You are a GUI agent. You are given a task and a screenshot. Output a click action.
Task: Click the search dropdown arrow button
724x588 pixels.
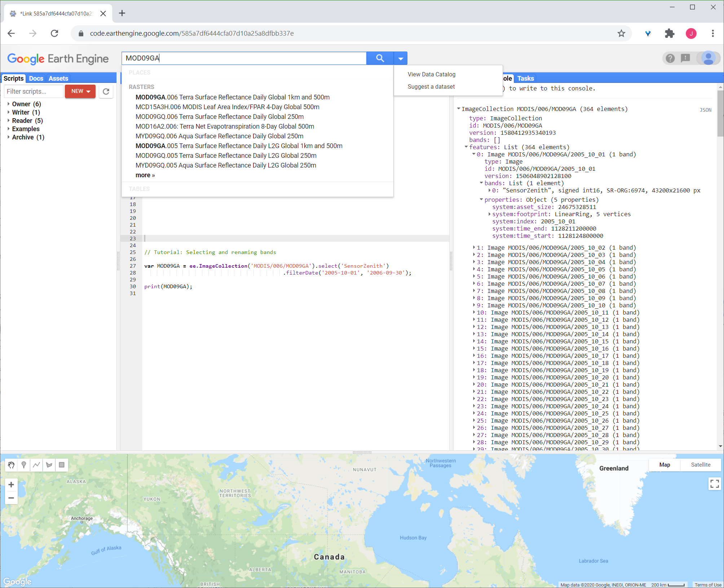(401, 58)
